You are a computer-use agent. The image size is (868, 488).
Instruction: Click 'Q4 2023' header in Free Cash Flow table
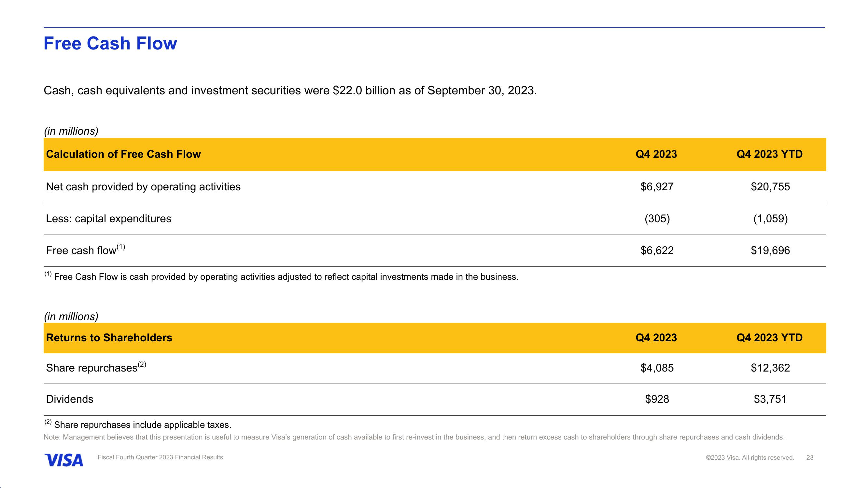656,154
